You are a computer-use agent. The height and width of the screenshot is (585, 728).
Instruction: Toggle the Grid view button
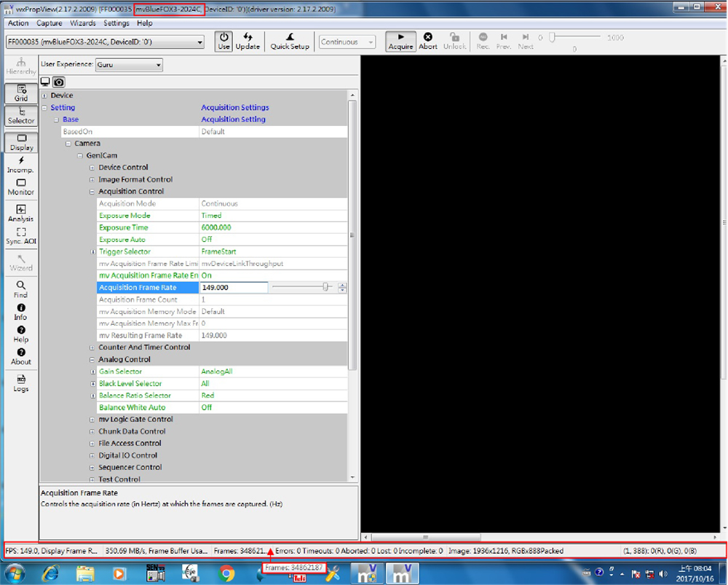tap(20, 93)
